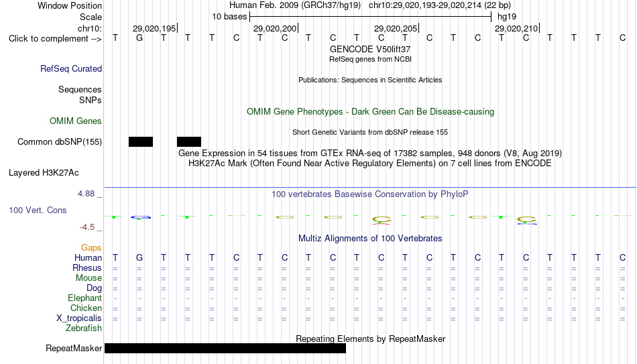The height and width of the screenshot is (364, 637).
Task: Click the Human species label
Action: click(88, 258)
